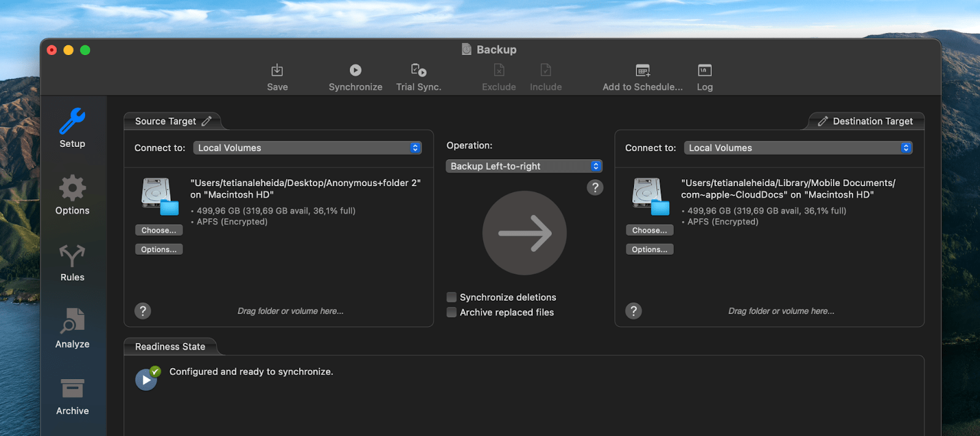Open help question mark in source panel
The image size is (980, 436).
tap(143, 311)
